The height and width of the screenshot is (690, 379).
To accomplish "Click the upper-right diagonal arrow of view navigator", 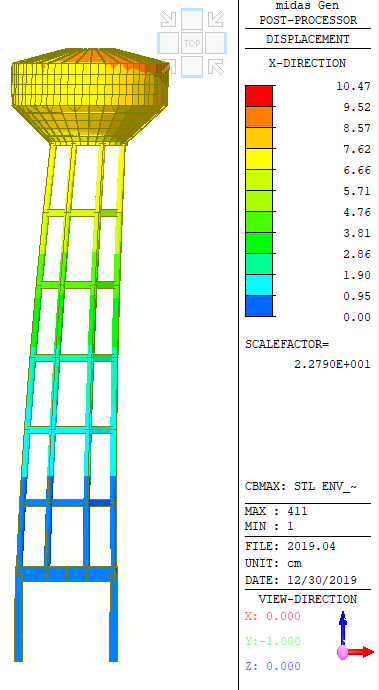I will (216, 19).
